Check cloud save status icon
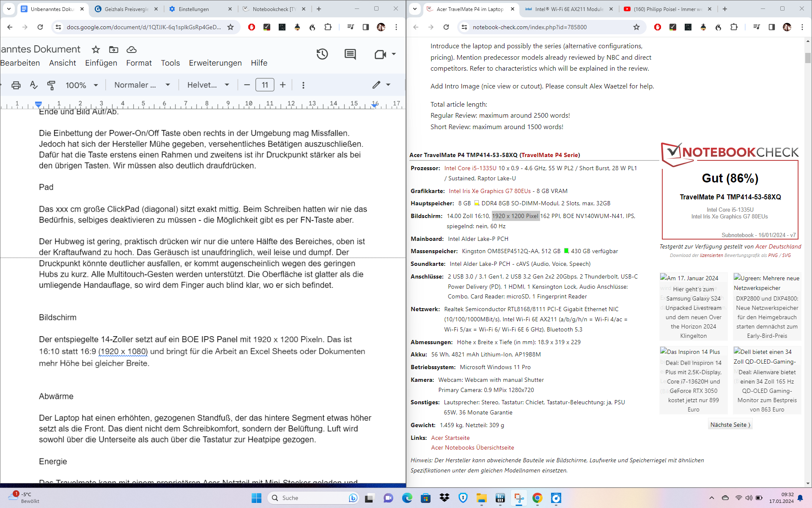This screenshot has height=508, width=812. 132,50
